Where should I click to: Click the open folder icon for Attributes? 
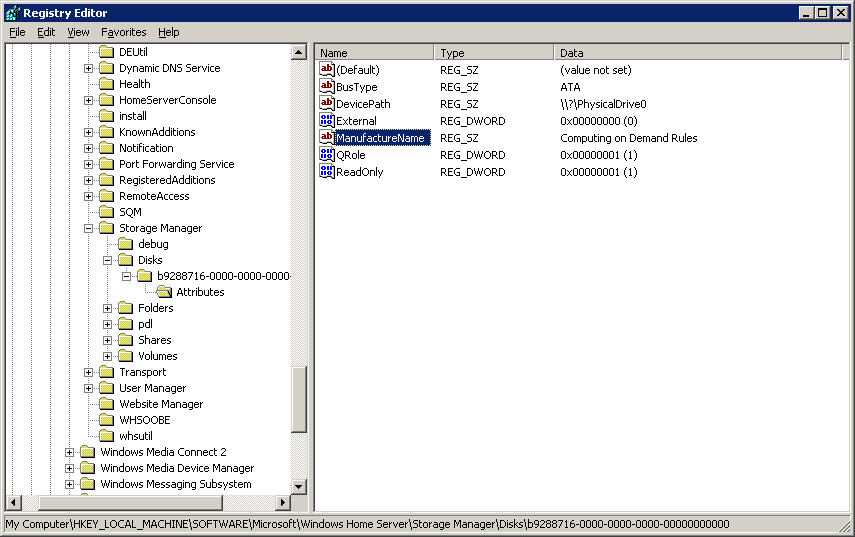click(x=164, y=292)
